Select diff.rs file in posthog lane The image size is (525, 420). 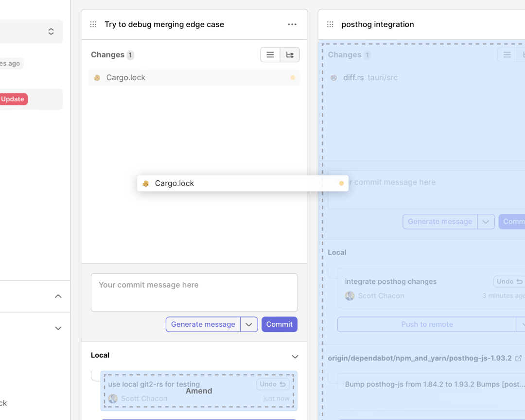(353, 78)
